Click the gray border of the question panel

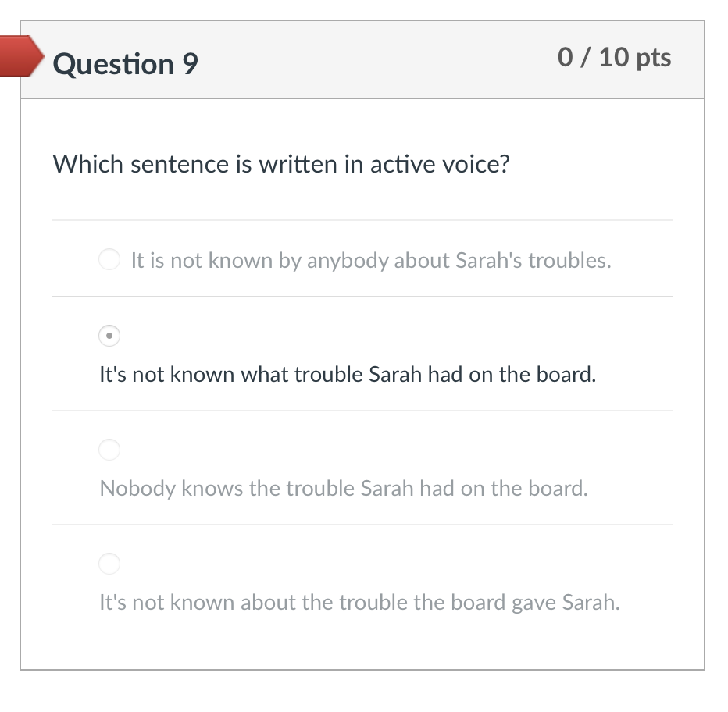pos(23,351)
